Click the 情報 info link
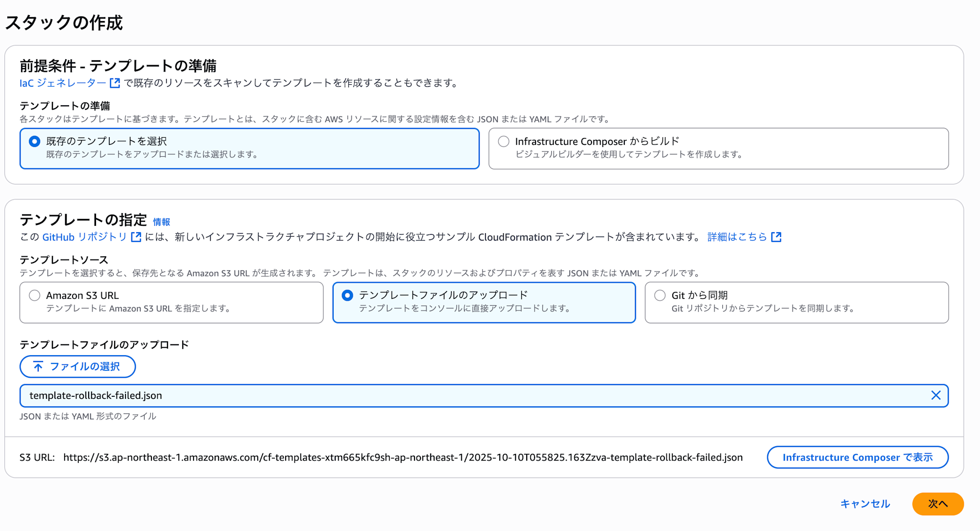Image resolution: width=980 pixels, height=531 pixels. pos(161,222)
